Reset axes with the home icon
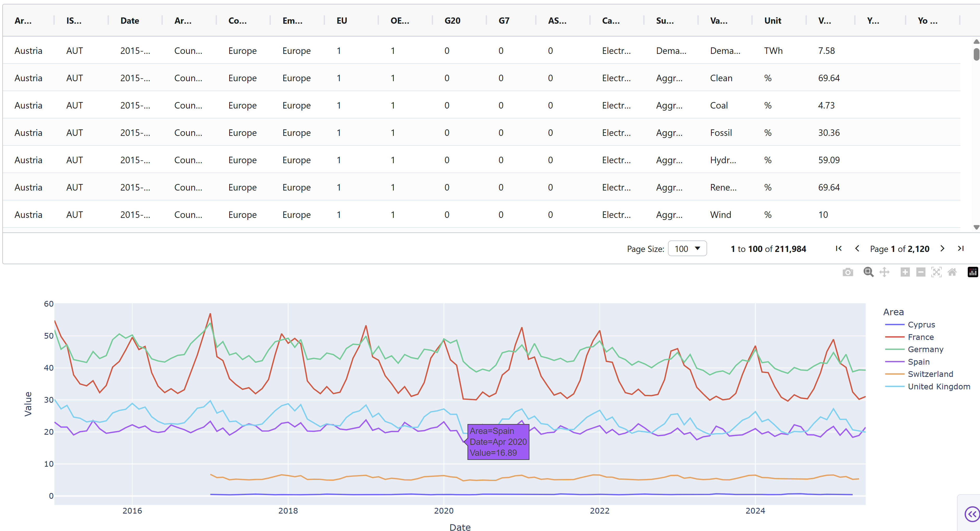 952,272
